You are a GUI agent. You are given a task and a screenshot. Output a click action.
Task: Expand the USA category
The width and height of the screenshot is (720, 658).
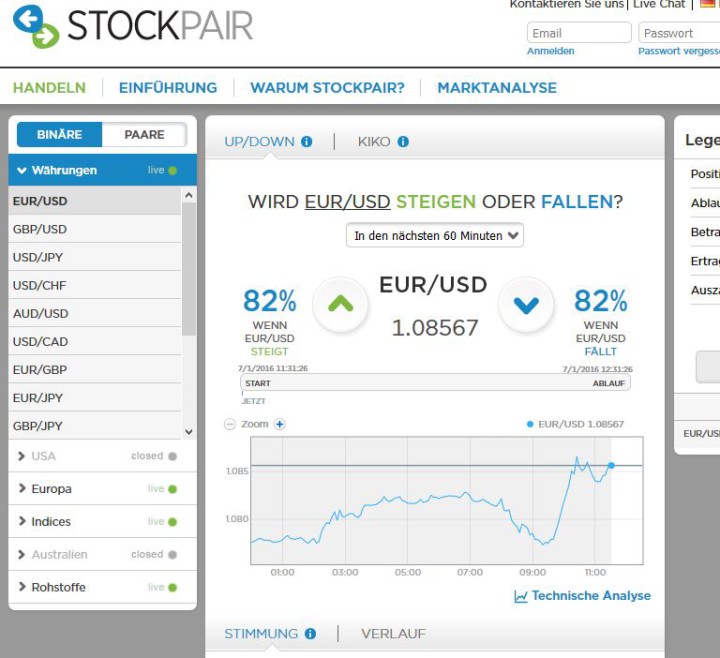click(x=102, y=456)
